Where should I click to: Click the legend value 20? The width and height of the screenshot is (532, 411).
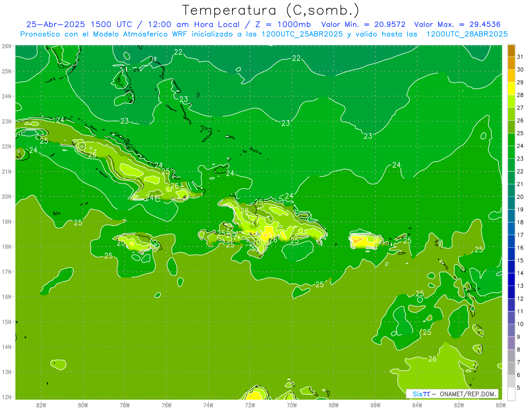coord(520,196)
